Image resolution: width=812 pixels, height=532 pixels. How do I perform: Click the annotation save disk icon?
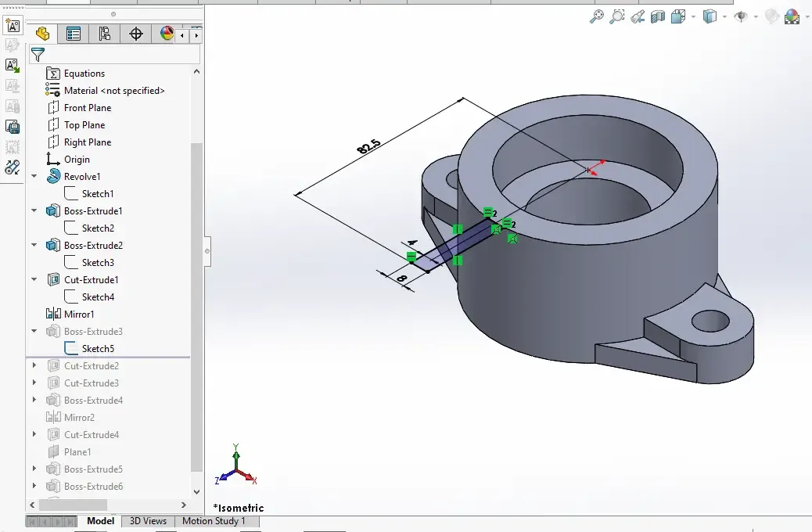click(x=13, y=127)
